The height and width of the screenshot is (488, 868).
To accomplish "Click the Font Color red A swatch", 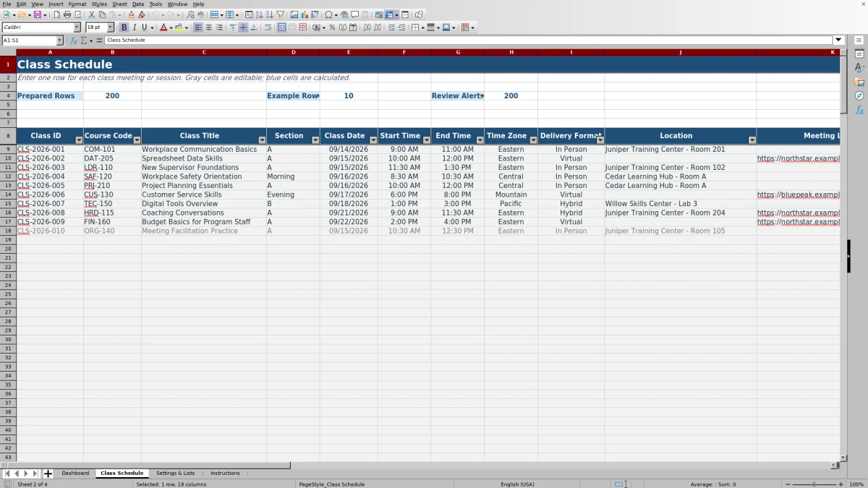I will [x=163, y=27].
